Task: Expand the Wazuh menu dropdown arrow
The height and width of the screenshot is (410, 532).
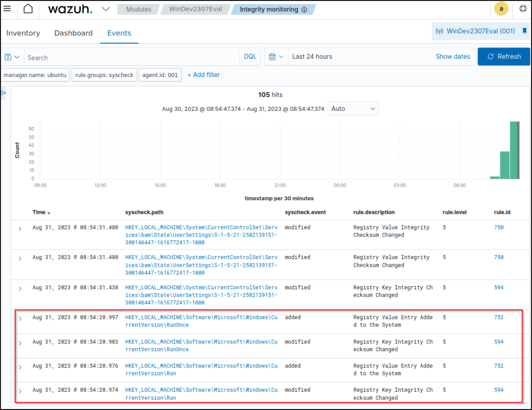Action: click(x=106, y=9)
